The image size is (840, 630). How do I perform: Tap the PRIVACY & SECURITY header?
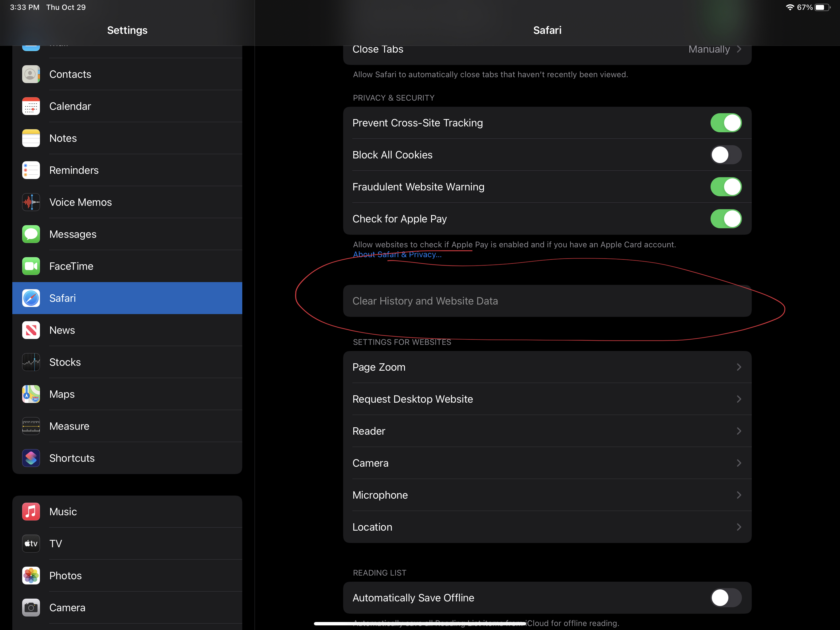394,98
